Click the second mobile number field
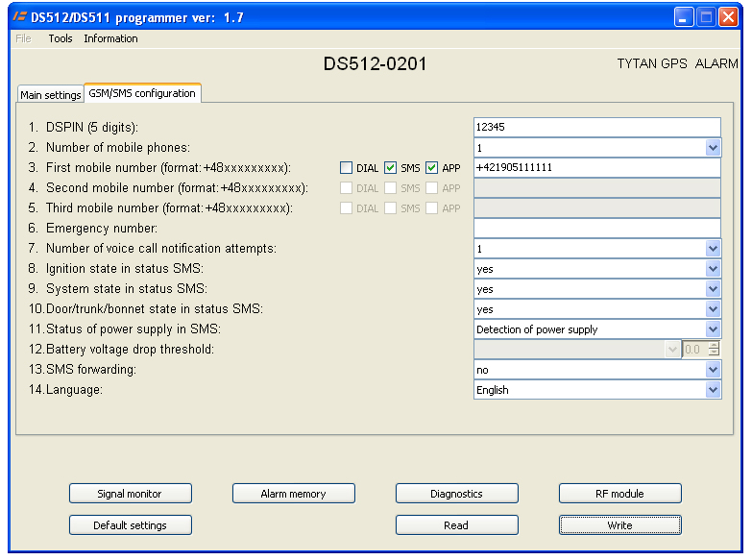The width and height of the screenshot is (752, 560). 597,188
